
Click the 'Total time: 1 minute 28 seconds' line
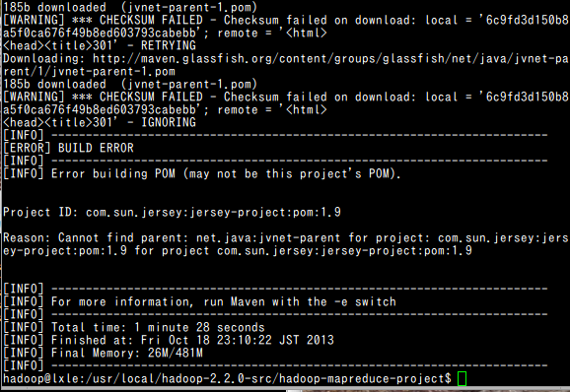[x=158, y=327]
